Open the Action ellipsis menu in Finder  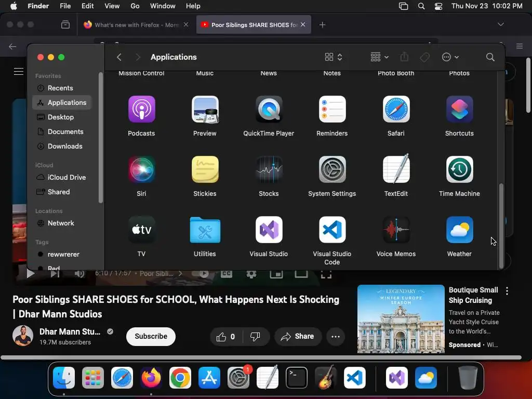click(450, 57)
